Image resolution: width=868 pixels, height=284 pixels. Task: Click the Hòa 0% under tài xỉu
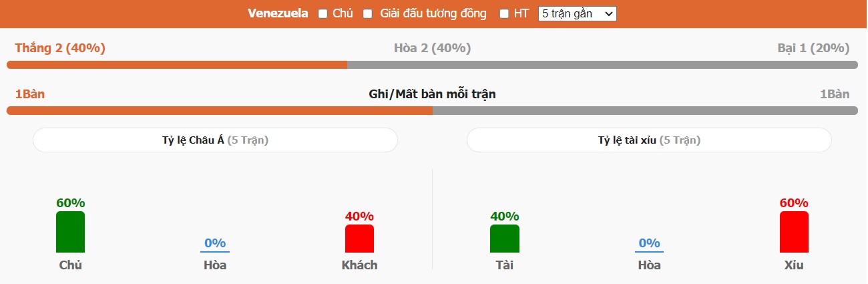649,243
